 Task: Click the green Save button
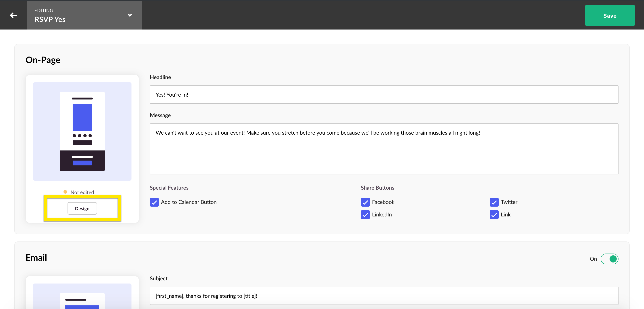pyautogui.click(x=610, y=15)
